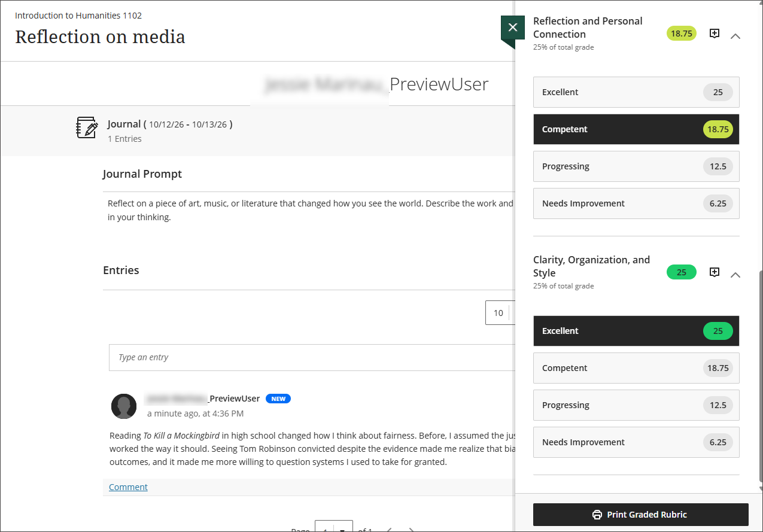Click the journal notebook icon
This screenshot has width=763, height=532.
pos(87,127)
